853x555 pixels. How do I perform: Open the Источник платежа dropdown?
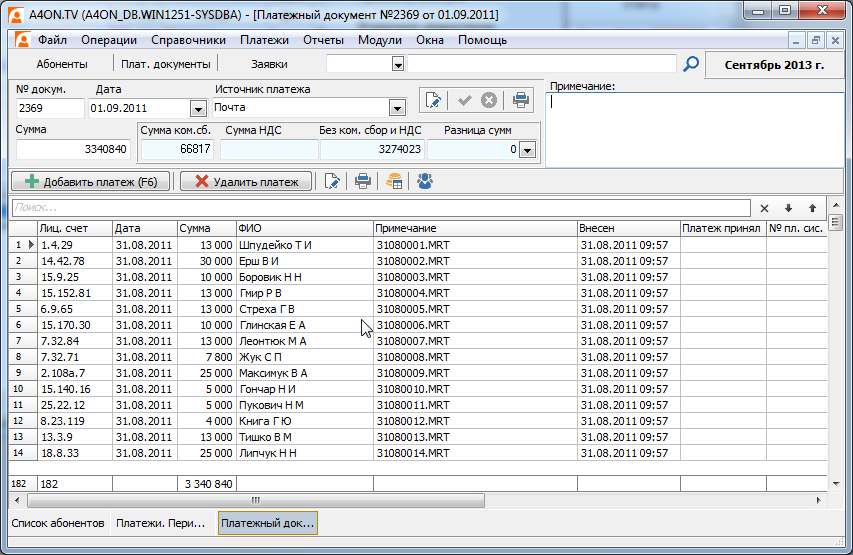(397, 108)
